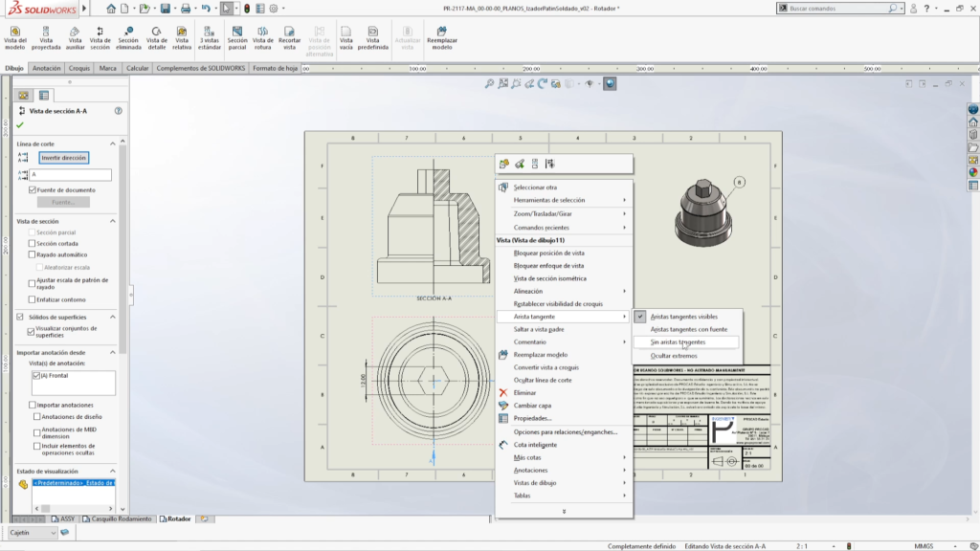Enable the Importar anotaciones checkbox
Viewport: 980px width, 551px height.
pos(33,405)
